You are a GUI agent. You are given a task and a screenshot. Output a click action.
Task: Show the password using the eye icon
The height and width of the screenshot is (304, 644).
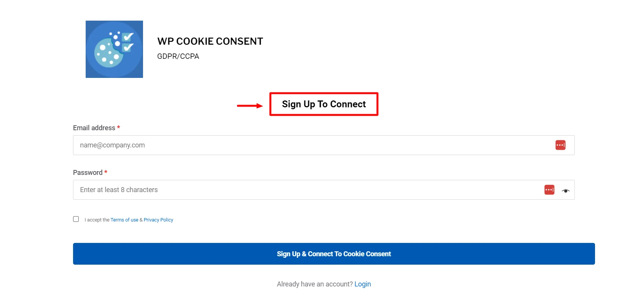click(x=566, y=191)
